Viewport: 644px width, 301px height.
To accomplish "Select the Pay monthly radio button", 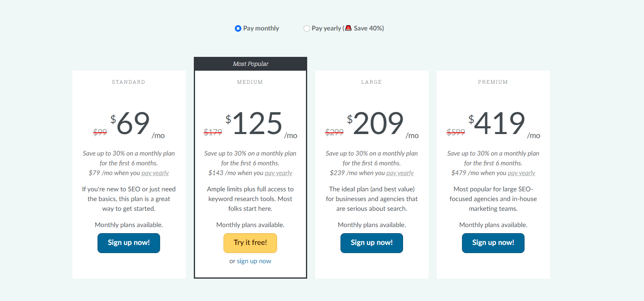I will click(x=238, y=28).
